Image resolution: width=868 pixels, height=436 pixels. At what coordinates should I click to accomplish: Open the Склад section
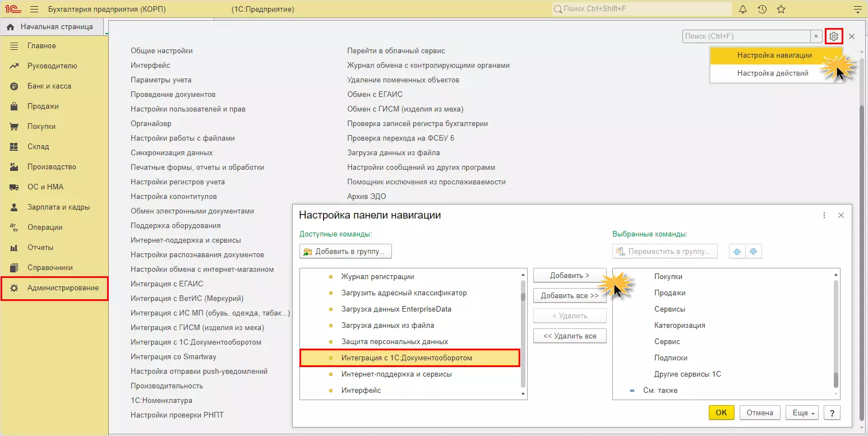54,147
